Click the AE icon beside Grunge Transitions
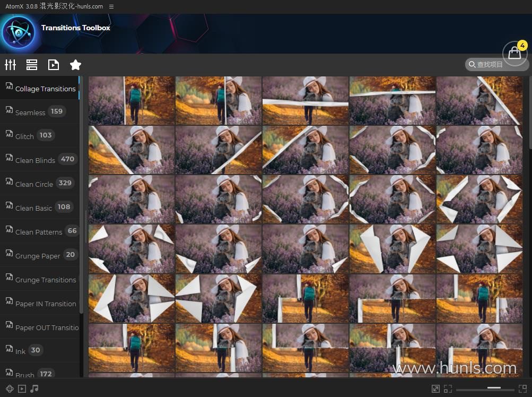 tap(9, 277)
